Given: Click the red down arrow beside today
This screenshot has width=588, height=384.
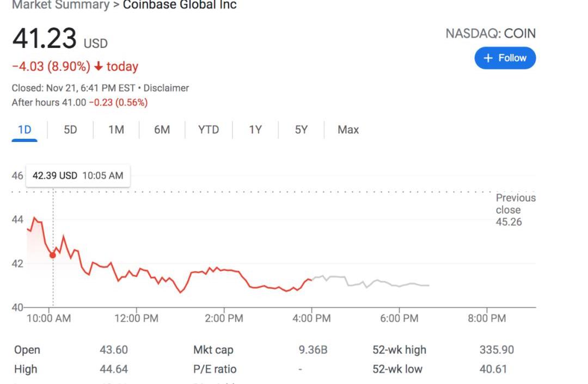Looking at the screenshot, I should 98,66.
